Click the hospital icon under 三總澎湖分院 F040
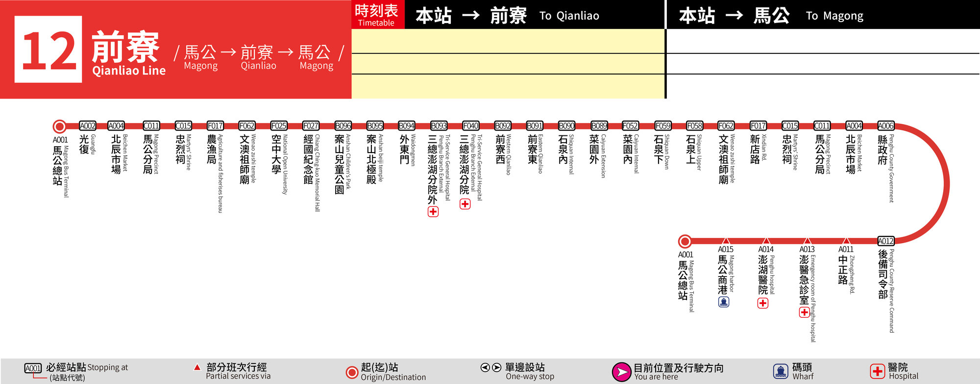 465,204
